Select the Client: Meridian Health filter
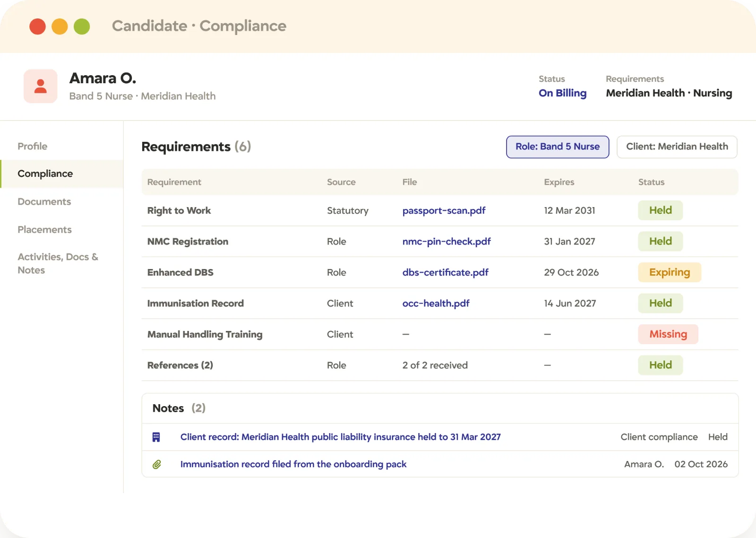Viewport: 756px width, 538px height. (677, 147)
